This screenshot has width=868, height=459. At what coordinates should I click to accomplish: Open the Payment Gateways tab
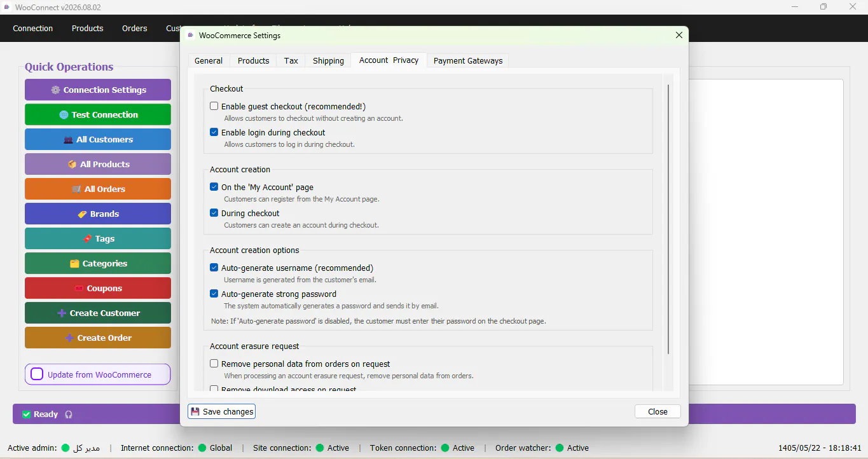[x=468, y=60]
